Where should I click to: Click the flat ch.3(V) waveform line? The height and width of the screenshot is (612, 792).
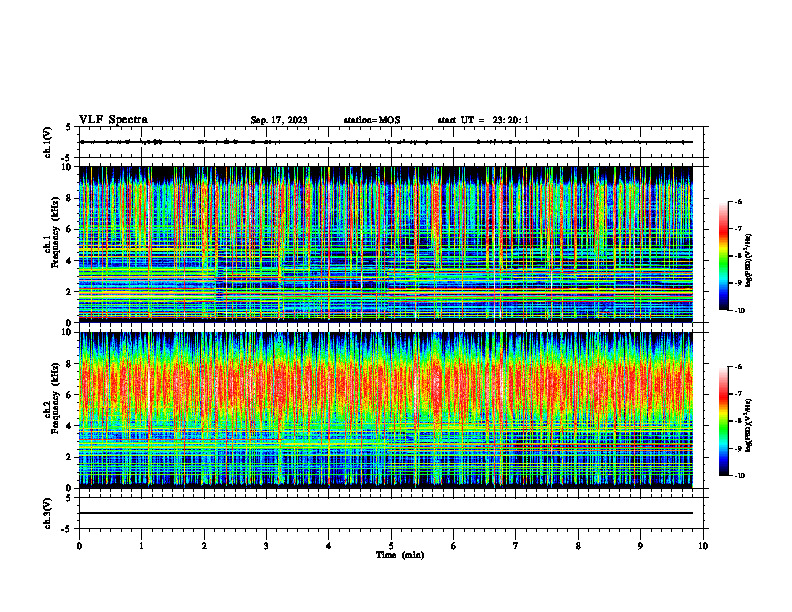pyautogui.click(x=386, y=513)
